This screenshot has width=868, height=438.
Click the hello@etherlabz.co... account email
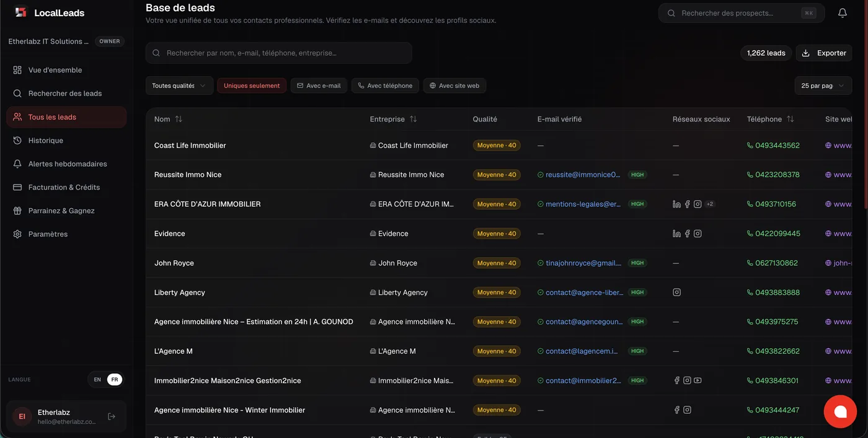pyautogui.click(x=67, y=422)
